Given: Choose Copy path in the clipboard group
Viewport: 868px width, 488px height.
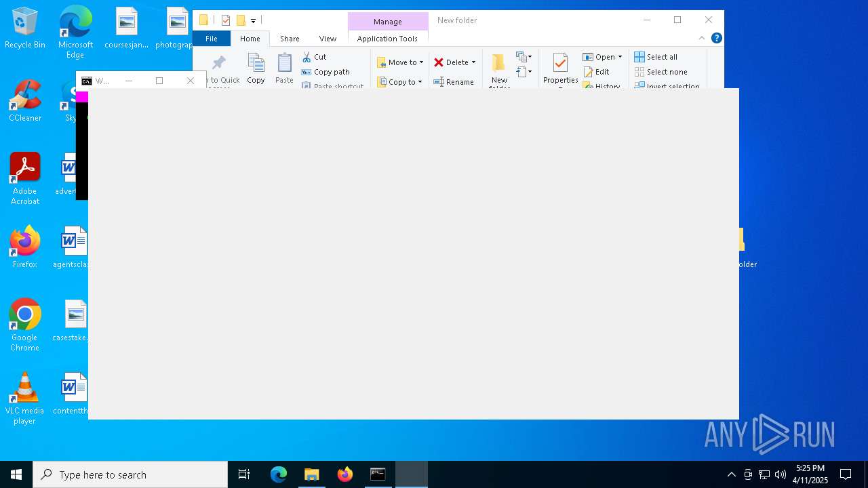Looking at the screenshot, I should [x=325, y=72].
